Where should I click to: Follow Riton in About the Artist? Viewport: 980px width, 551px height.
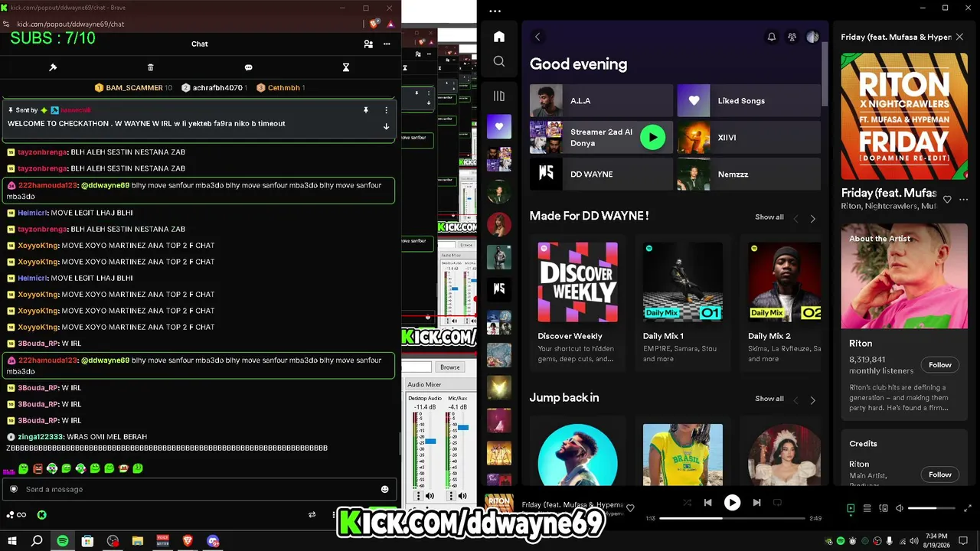pos(940,364)
